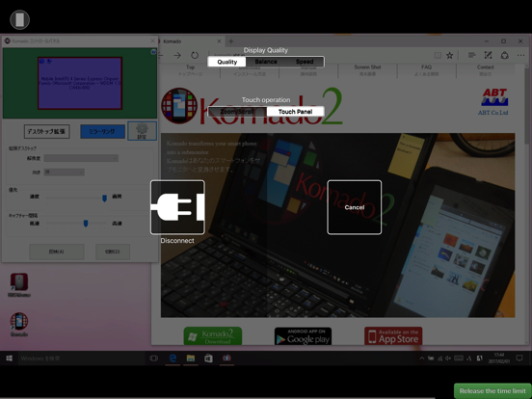Click the browser refresh icon
Viewport: 532px width, 399px height.
[195, 55]
